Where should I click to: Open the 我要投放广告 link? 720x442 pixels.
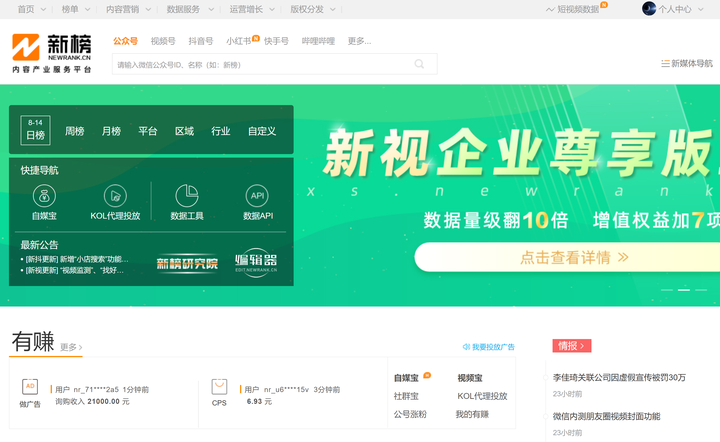[x=489, y=347]
